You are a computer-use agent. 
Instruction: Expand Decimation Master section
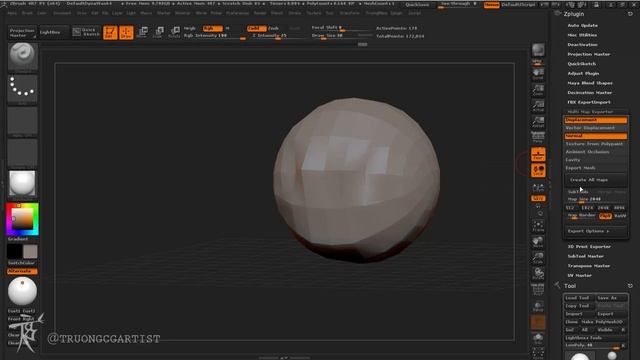pos(589,93)
